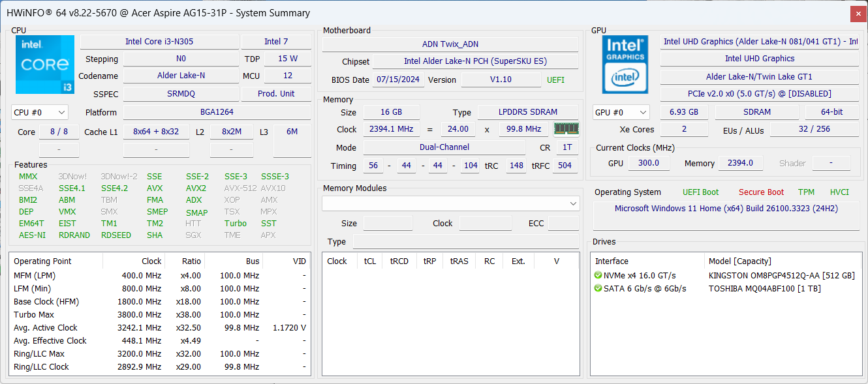Screen dimensions: 868x384
Task: Click the Windows 11 Home build field
Action: [726, 209]
